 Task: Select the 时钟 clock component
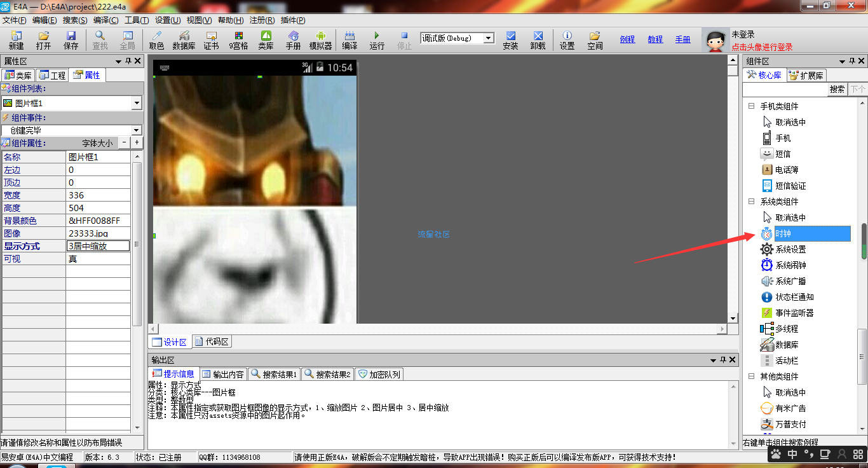point(805,233)
